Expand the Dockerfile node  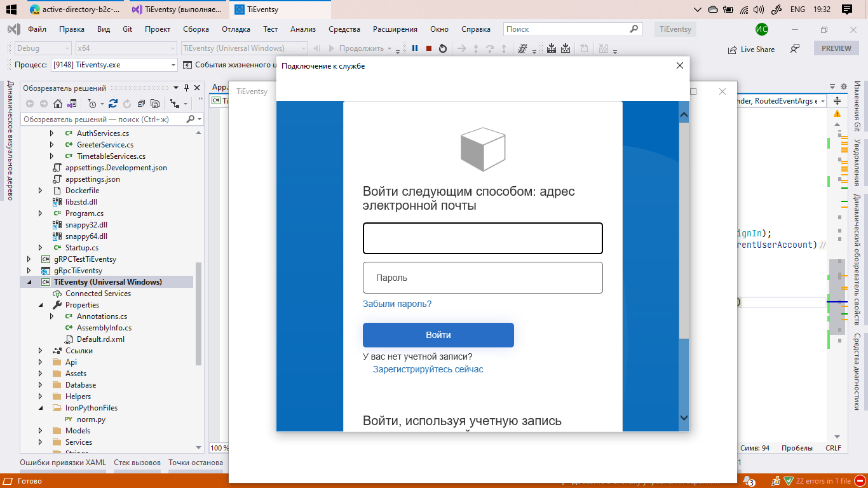point(41,191)
